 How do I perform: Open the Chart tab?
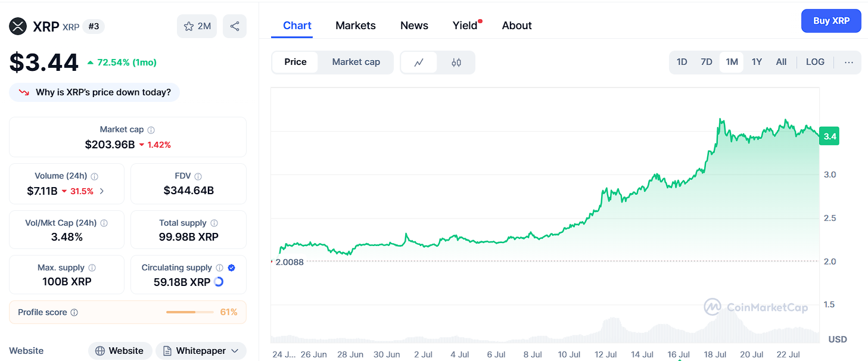pos(297,26)
